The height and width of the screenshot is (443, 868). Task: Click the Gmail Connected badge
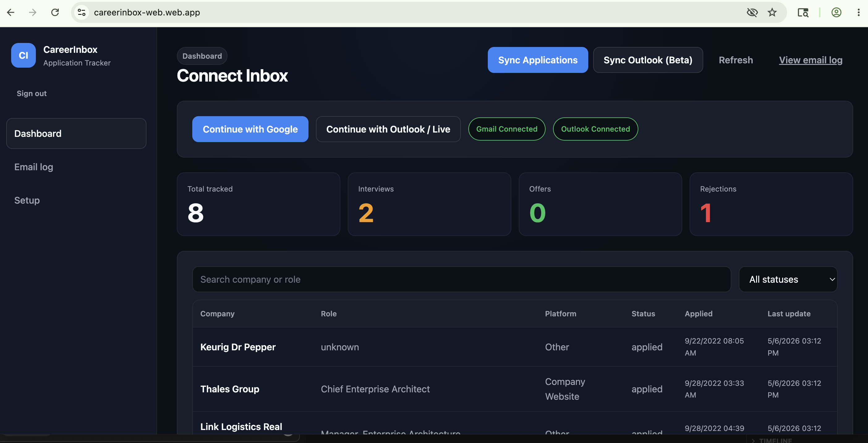tap(506, 129)
